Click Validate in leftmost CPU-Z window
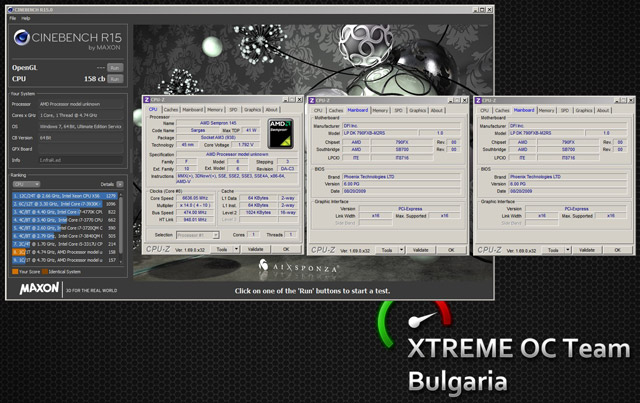Viewport: 640px width, 403px height. (256, 249)
